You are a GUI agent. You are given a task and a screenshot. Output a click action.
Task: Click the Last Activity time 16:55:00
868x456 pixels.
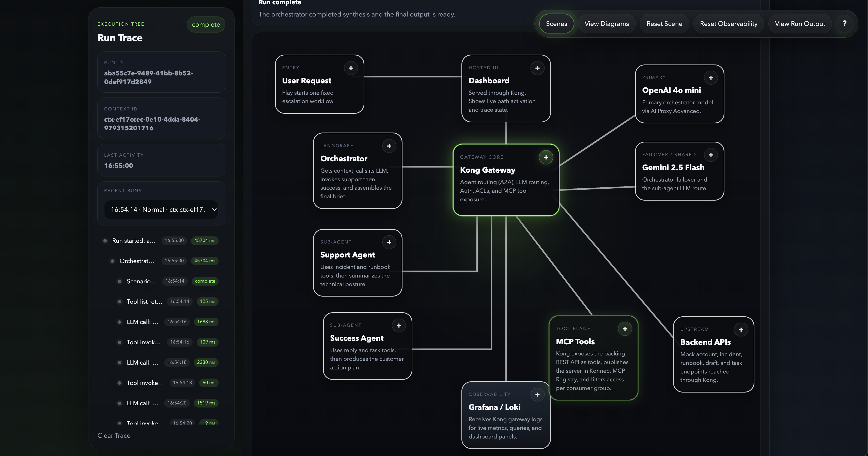[119, 166]
